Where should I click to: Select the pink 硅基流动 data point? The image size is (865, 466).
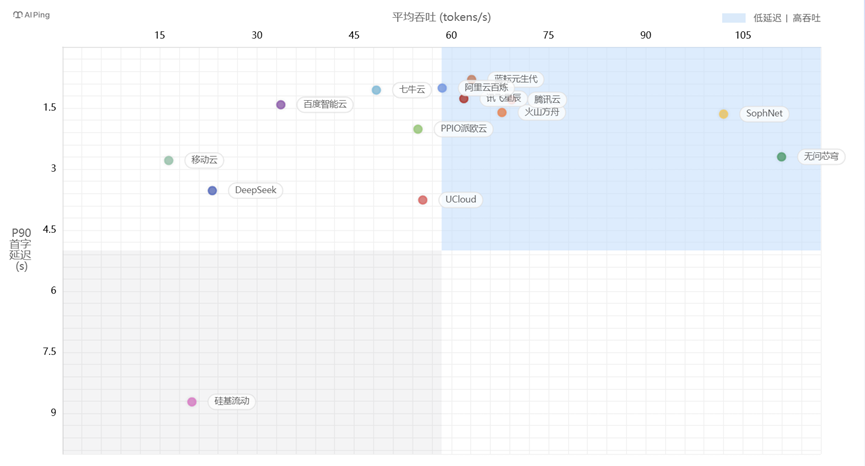point(192,402)
